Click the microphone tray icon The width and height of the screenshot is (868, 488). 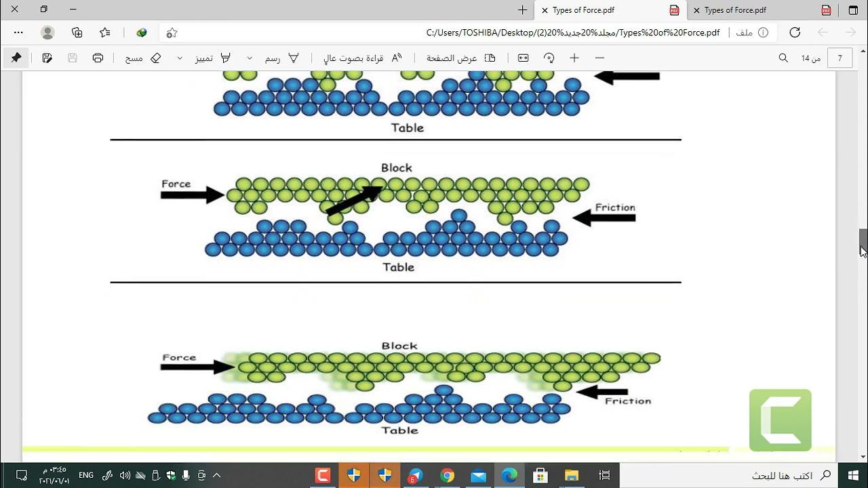tap(186, 475)
